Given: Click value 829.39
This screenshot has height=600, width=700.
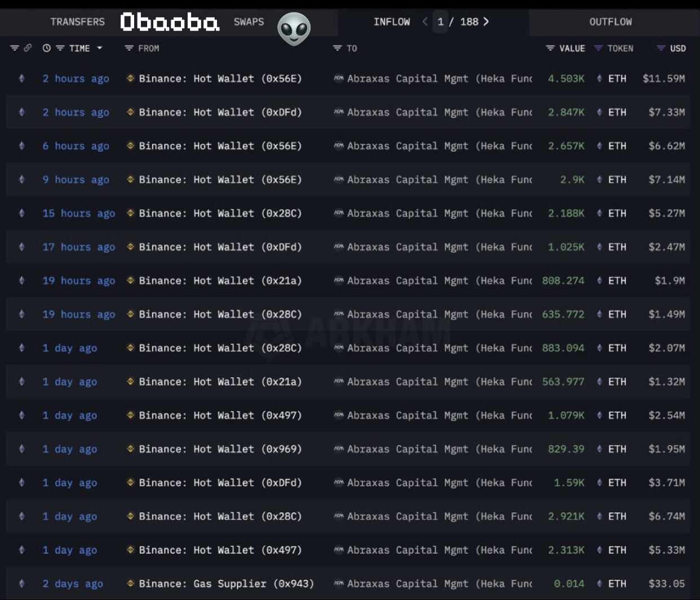Looking at the screenshot, I should (566, 449).
